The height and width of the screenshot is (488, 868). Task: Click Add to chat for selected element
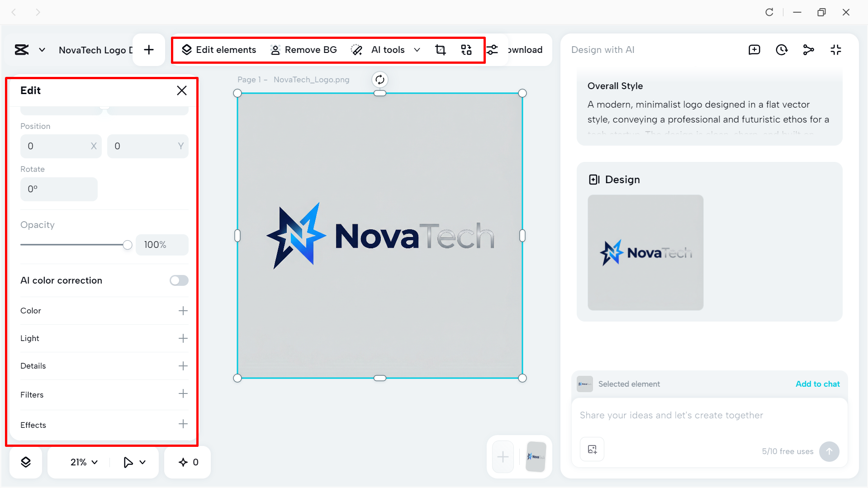pyautogui.click(x=817, y=384)
